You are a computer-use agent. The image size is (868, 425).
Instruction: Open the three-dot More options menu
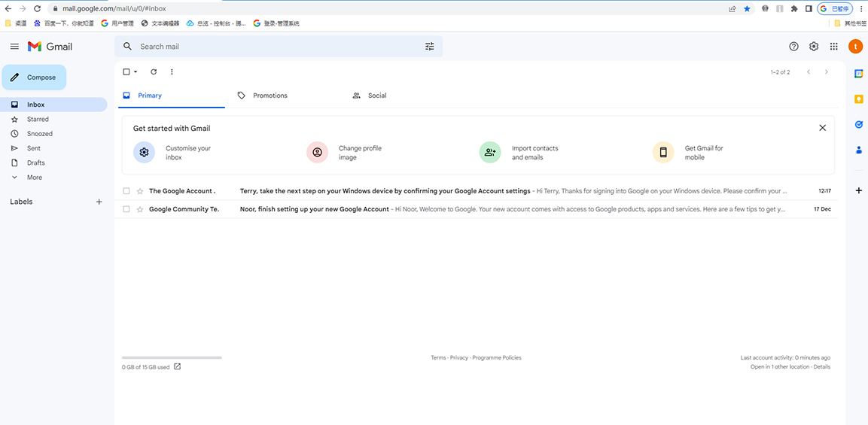click(x=172, y=72)
